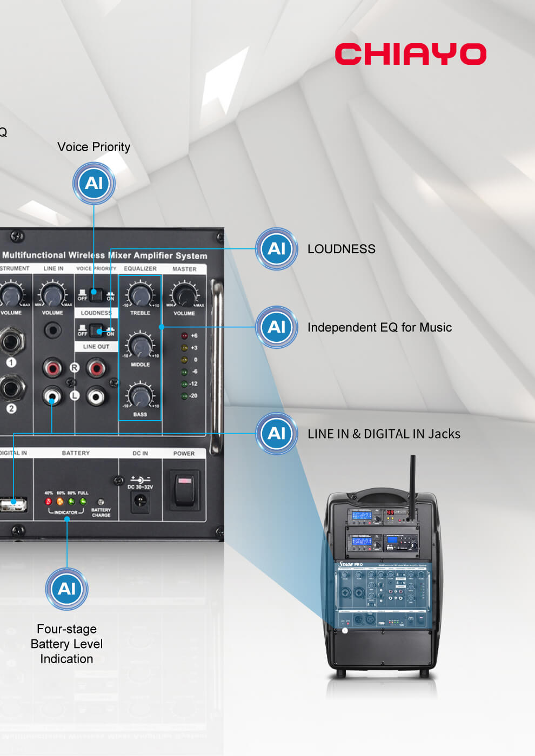Click the L channel circle label
The height and width of the screenshot is (756, 535).
click(75, 396)
